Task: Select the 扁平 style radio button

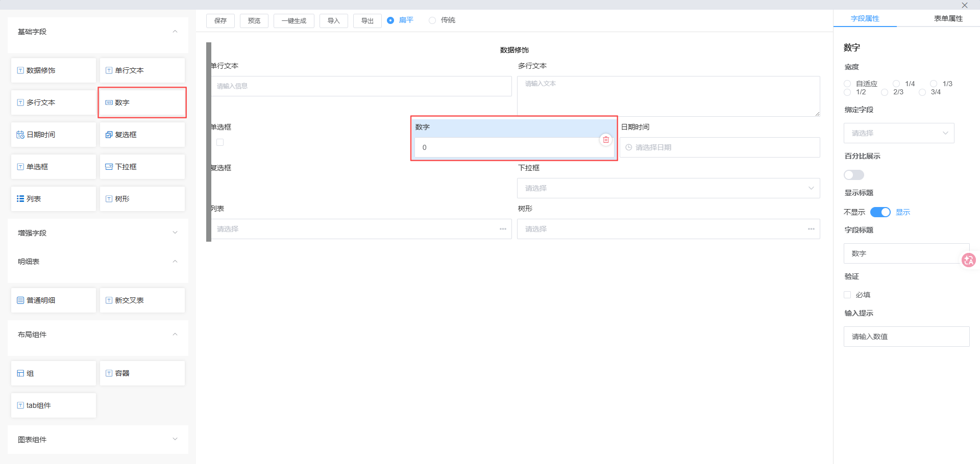Action: point(390,20)
